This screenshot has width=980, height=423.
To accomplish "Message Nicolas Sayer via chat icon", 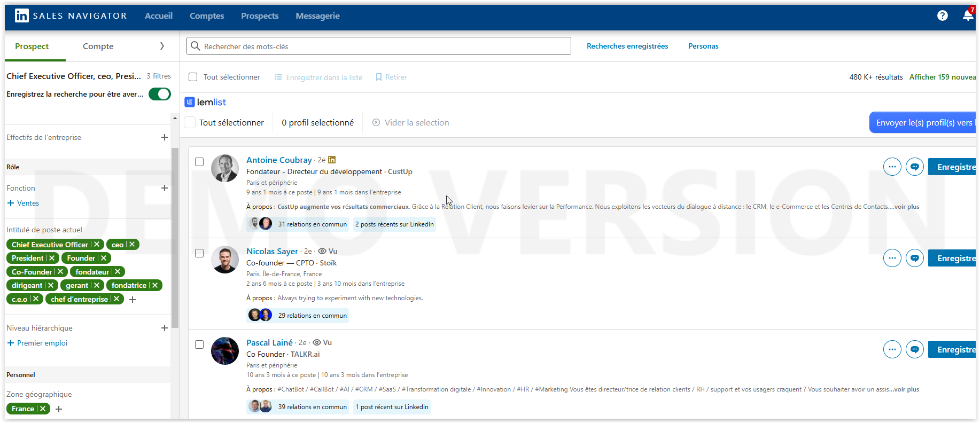I will click(x=914, y=258).
